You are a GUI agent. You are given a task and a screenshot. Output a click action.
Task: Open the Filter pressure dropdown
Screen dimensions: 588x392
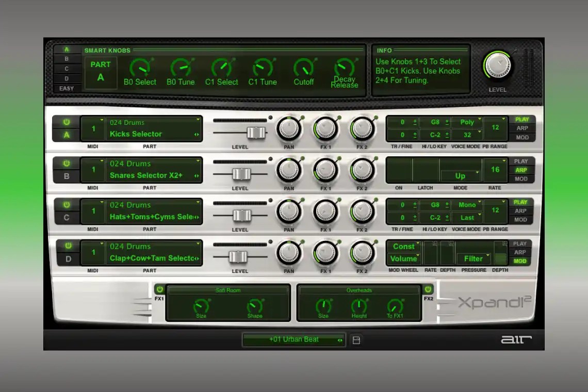pos(473,258)
